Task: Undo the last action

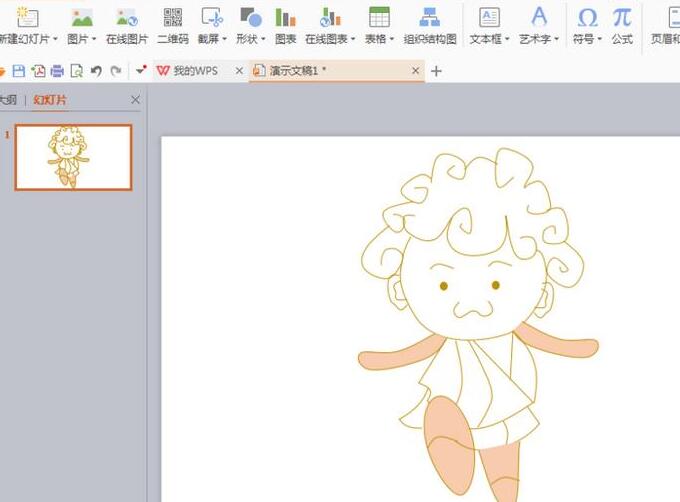Action: point(96,71)
